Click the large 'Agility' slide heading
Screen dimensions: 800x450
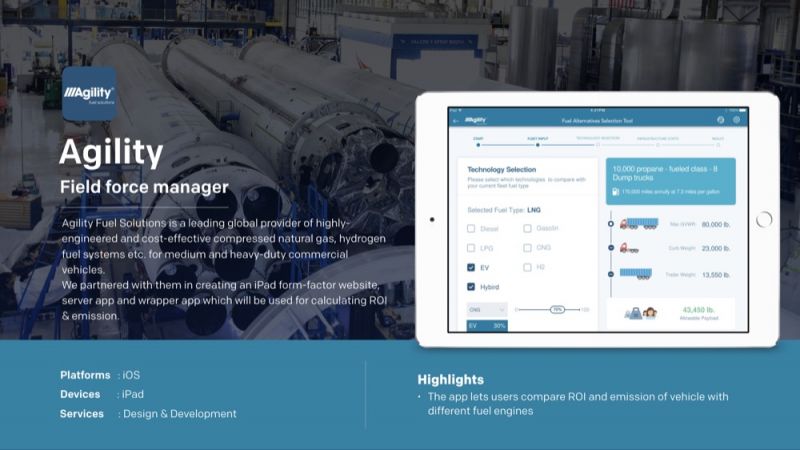click(111, 153)
